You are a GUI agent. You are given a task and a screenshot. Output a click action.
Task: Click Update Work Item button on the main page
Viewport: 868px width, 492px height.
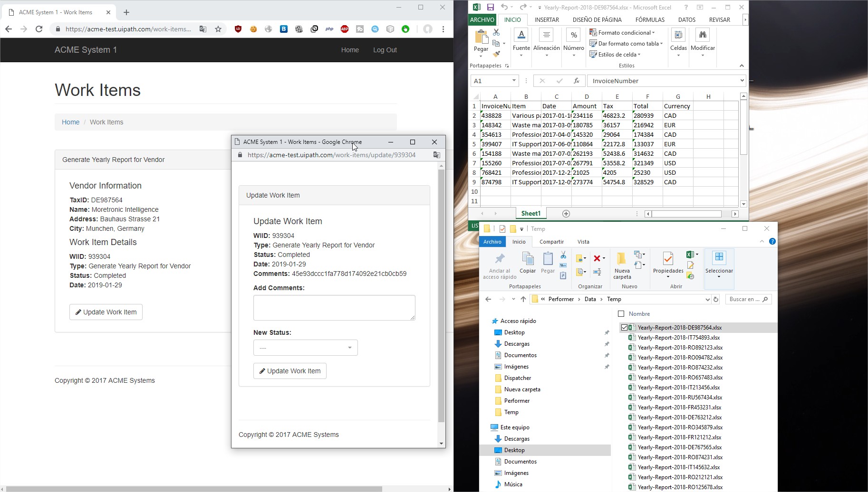point(106,312)
